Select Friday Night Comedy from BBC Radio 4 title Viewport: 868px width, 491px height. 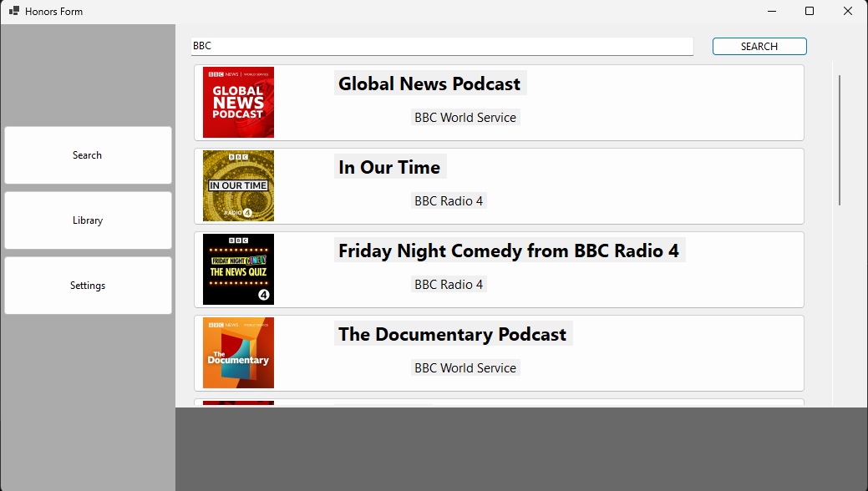point(510,251)
